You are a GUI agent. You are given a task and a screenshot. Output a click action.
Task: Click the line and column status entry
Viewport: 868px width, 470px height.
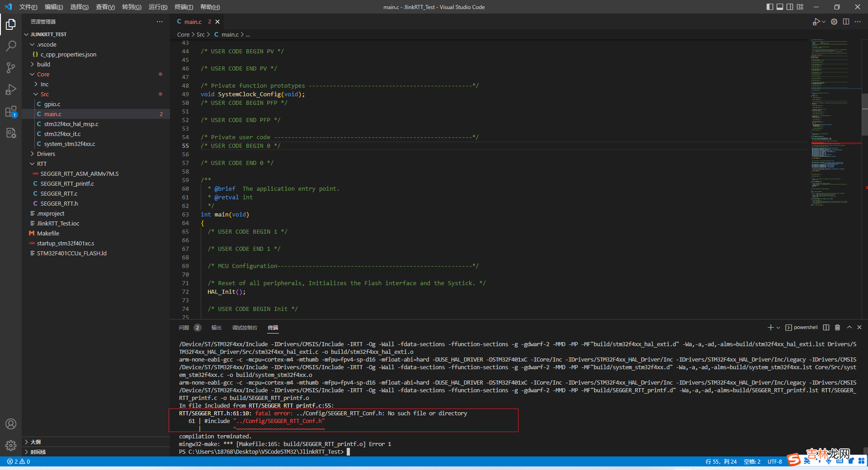tap(721, 461)
